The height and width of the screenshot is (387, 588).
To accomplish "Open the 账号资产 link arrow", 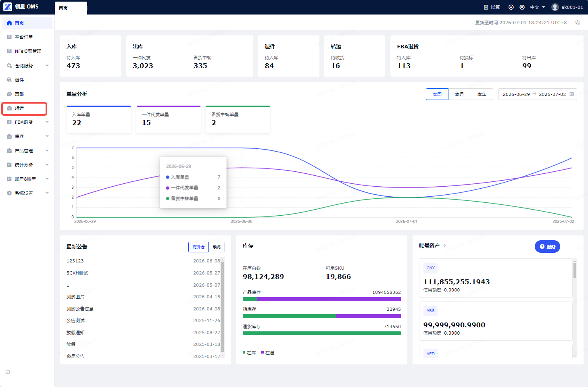I will [x=445, y=246].
